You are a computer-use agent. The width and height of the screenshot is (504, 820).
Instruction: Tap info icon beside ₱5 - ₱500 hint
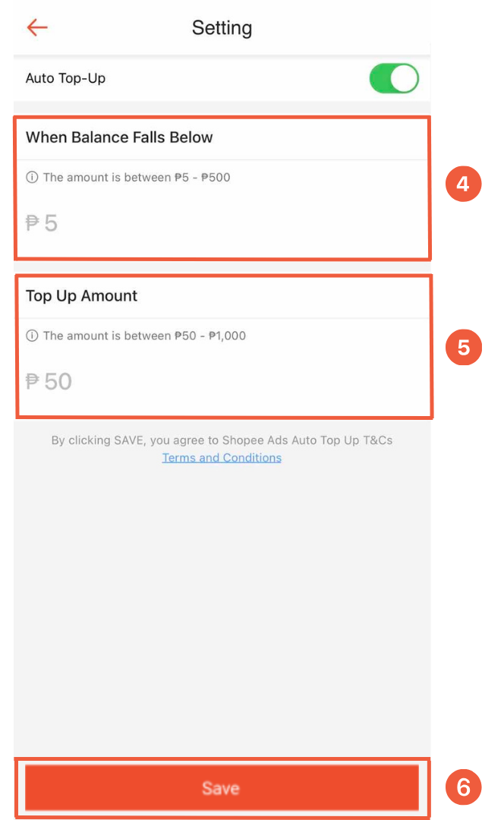point(32,177)
